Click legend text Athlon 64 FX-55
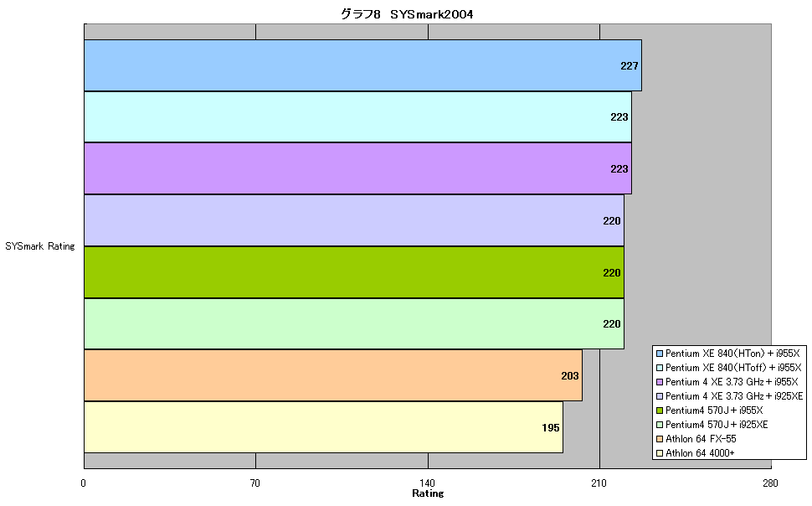812x506 pixels. [701, 439]
